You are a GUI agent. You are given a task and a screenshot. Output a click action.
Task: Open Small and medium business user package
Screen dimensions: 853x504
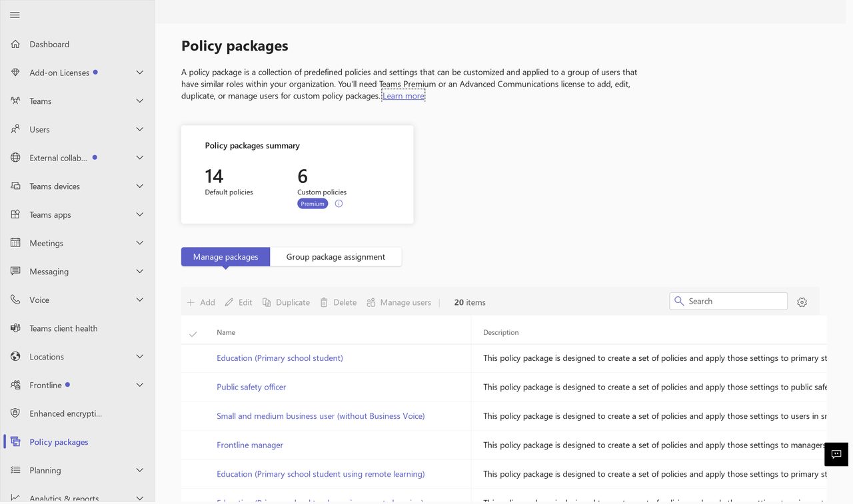point(321,416)
